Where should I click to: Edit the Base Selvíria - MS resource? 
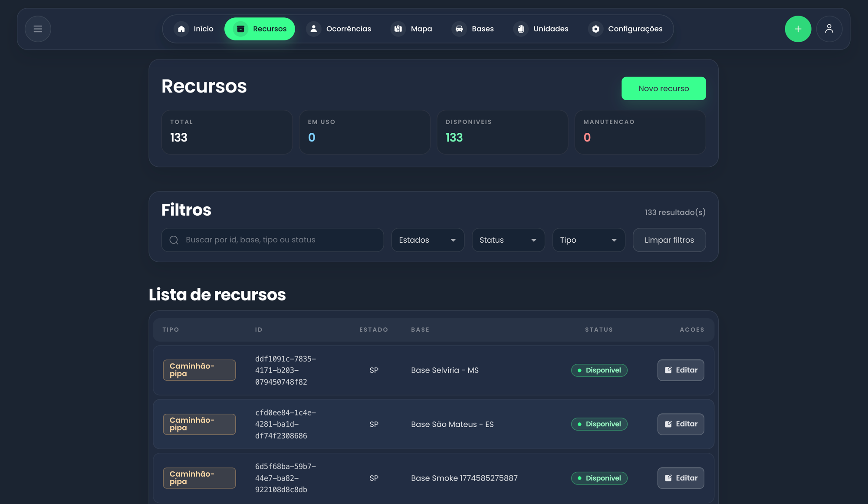click(x=680, y=370)
